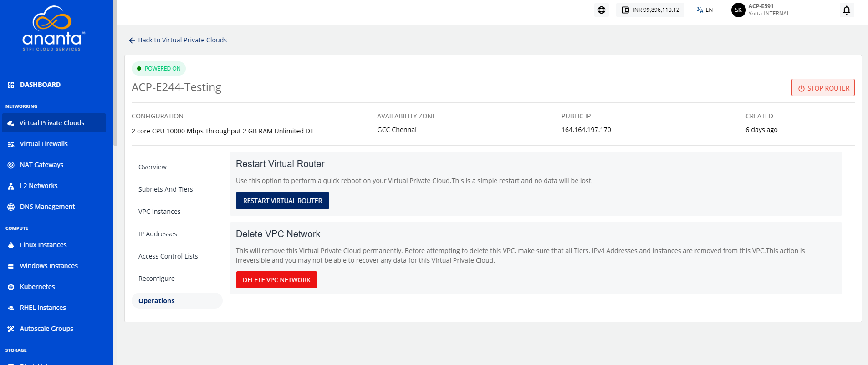
Task: Click the DNS Management globe icon
Action: coord(11,207)
